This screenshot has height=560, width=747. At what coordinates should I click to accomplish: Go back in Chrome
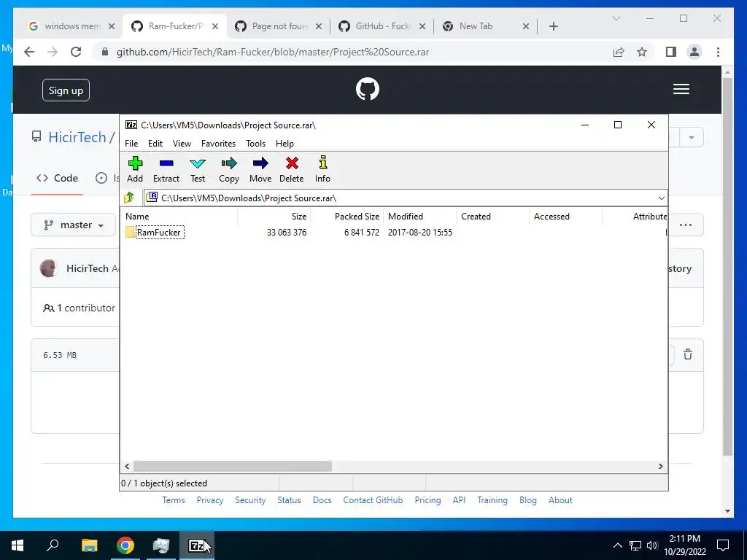point(29,52)
